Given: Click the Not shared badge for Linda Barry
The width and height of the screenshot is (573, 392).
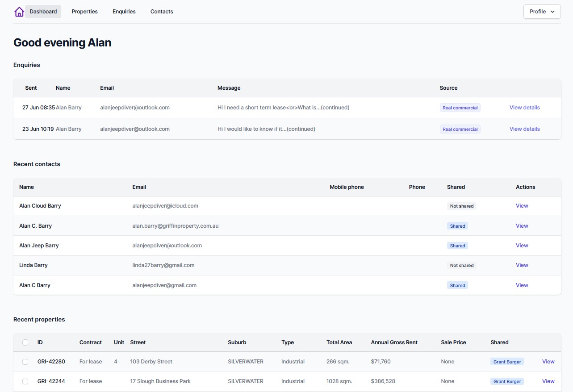Looking at the screenshot, I should (x=461, y=265).
